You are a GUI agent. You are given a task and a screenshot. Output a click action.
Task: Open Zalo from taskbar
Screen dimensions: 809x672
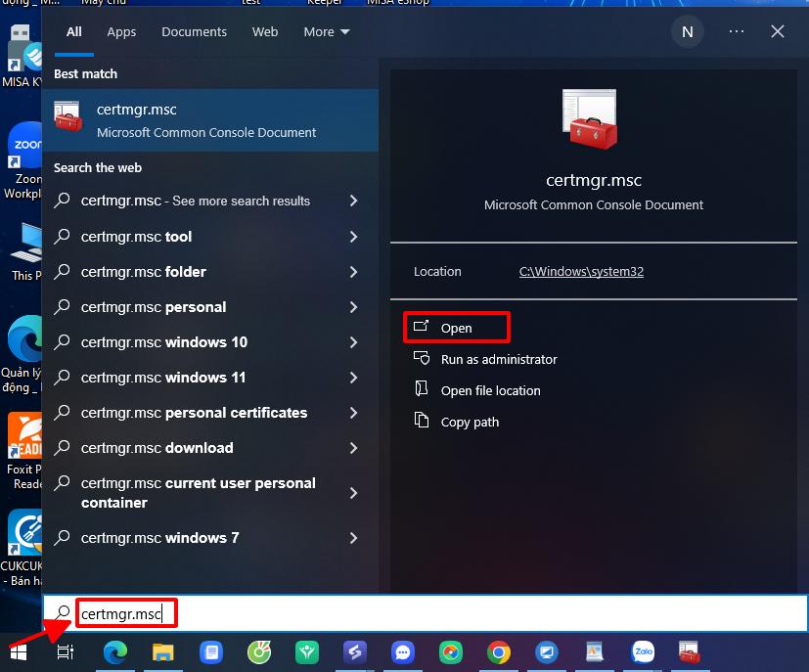(644, 652)
